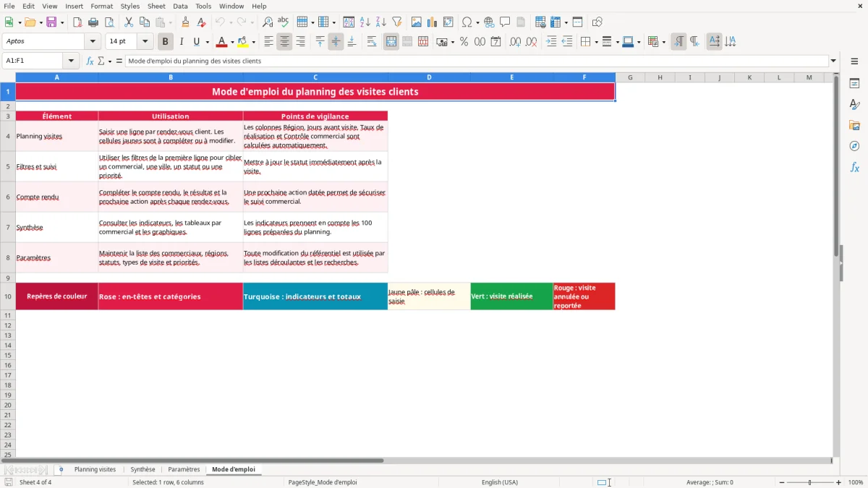Viewport: 868px width, 488px height.
Task: Open the sidebar Properties panel
Action: point(854,84)
